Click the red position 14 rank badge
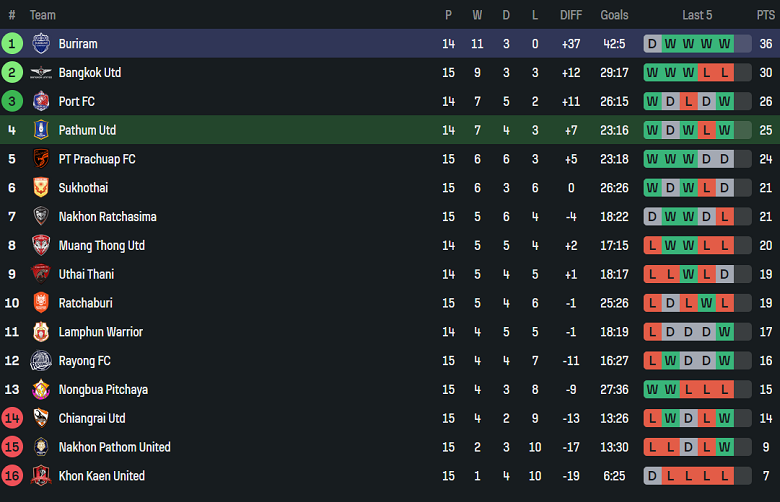The width and height of the screenshot is (780, 502). pos(12,418)
